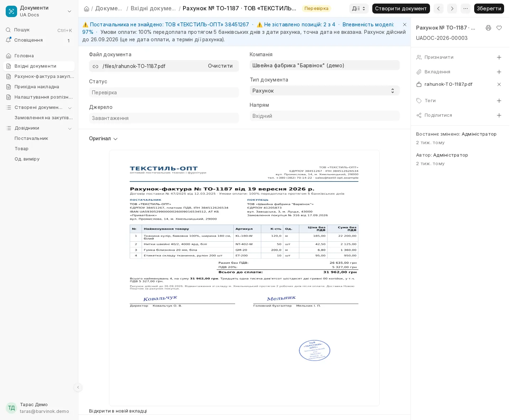Click the Документи app logo icon

11,11
